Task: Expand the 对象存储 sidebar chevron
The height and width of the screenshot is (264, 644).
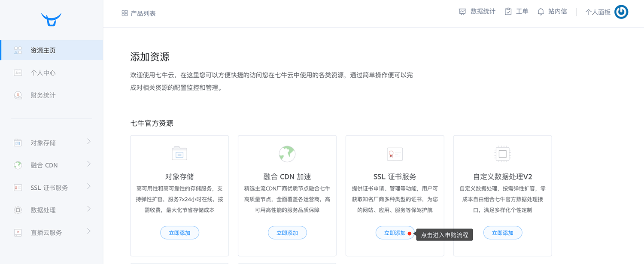Action: coord(89,141)
